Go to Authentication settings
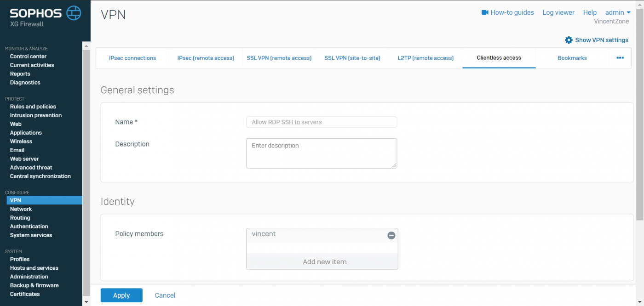 [29, 227]
